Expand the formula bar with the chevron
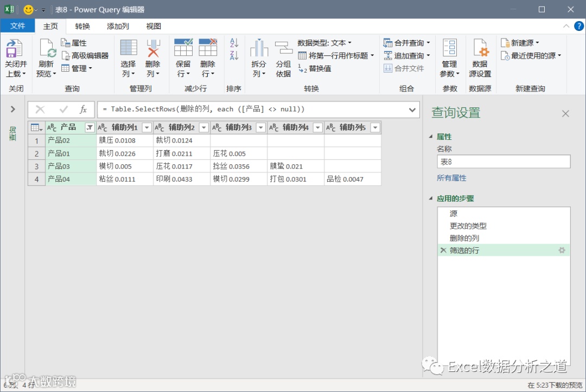This screenshot has width=586, height=392. [412, 110]
